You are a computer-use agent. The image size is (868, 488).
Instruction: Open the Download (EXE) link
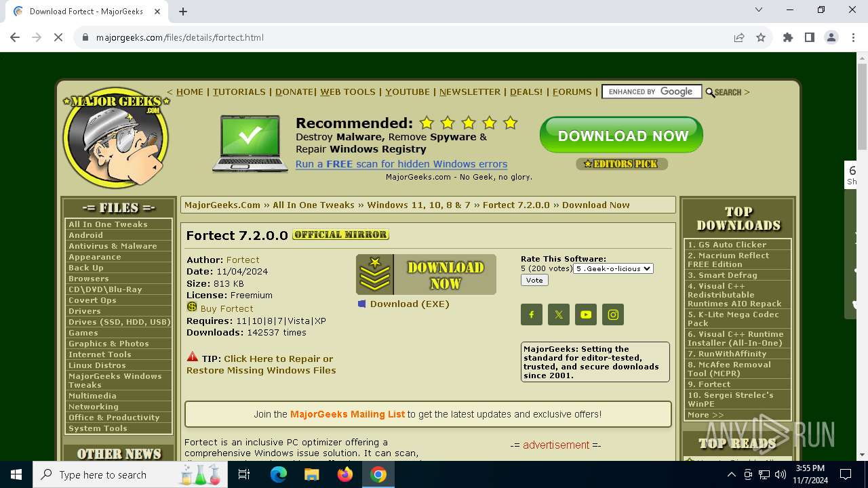click(410, 304)
